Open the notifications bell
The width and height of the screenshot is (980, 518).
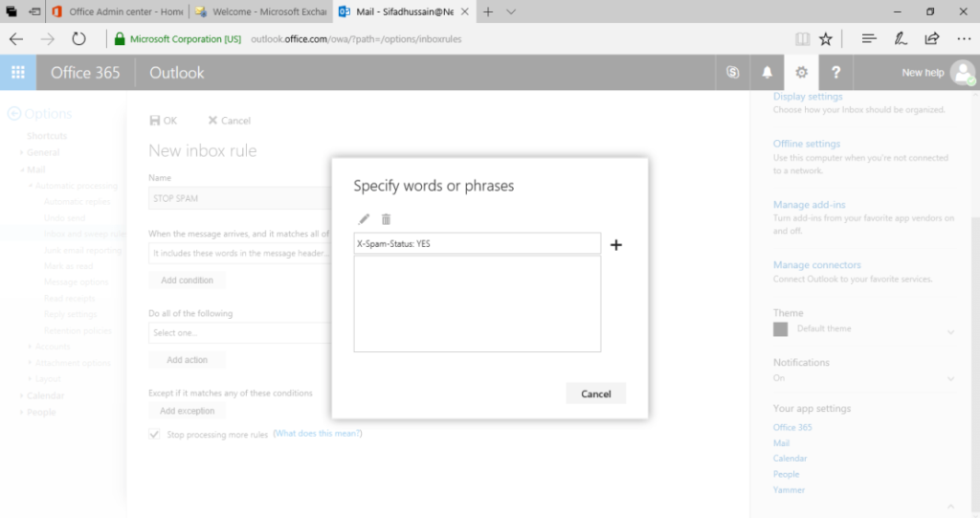point(767,73)
